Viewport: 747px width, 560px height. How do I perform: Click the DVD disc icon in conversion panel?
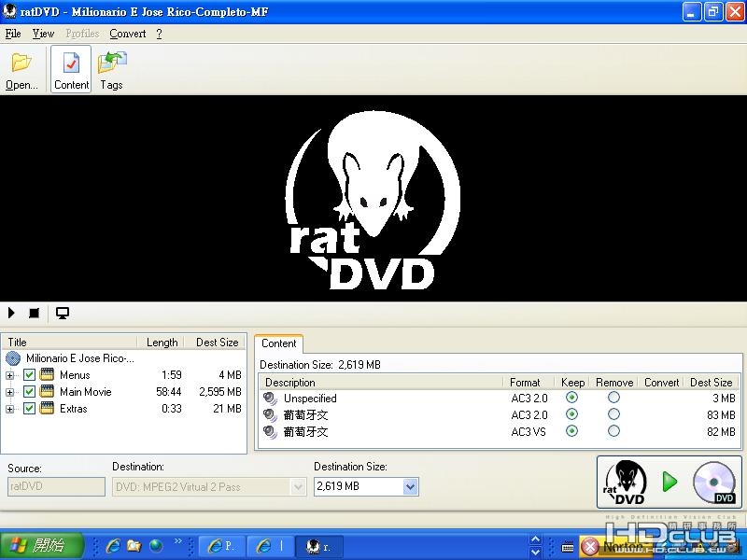pos(714,483)
